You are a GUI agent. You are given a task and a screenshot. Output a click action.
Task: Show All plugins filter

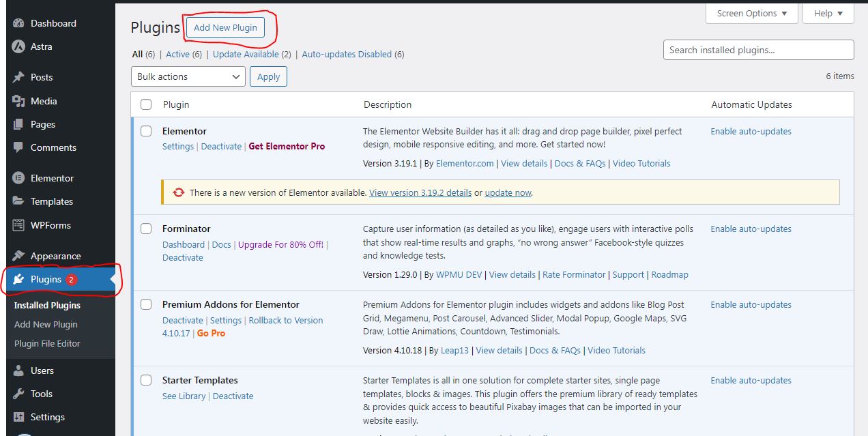pyautogui.click(x=137, y=55)
